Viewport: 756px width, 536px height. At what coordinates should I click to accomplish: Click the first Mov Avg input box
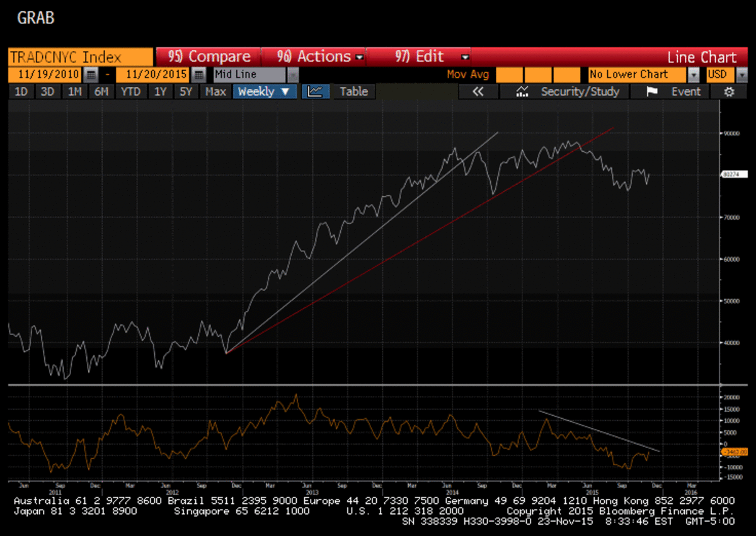click(x=509, y=74)
